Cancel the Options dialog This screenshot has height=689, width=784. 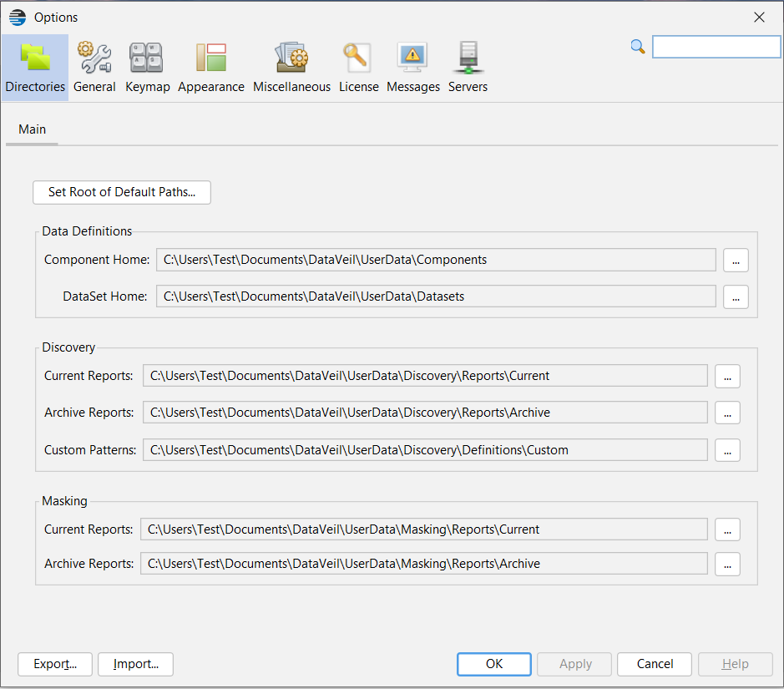[x=655, y=664]
